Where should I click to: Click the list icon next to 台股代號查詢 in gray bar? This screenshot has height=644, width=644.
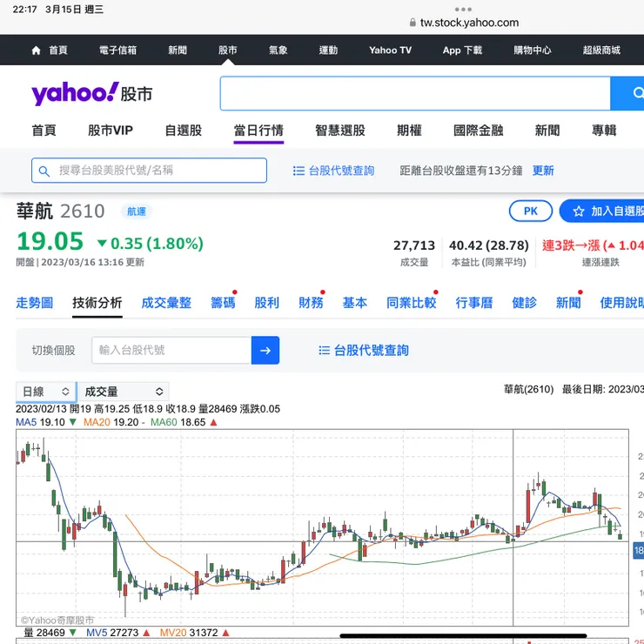click(x=324, y=351)
